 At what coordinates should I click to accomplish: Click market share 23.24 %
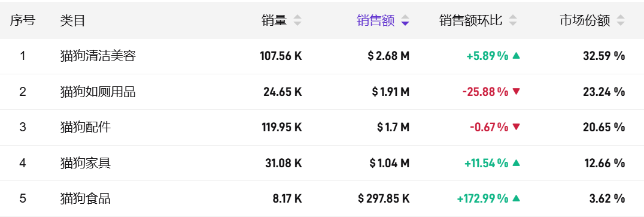(x=604, y=92)
